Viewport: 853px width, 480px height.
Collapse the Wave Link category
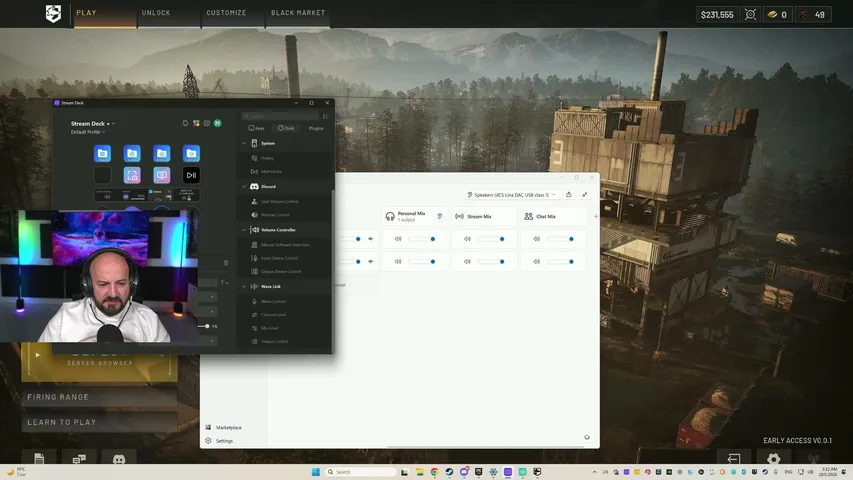[x=244, y=286]
